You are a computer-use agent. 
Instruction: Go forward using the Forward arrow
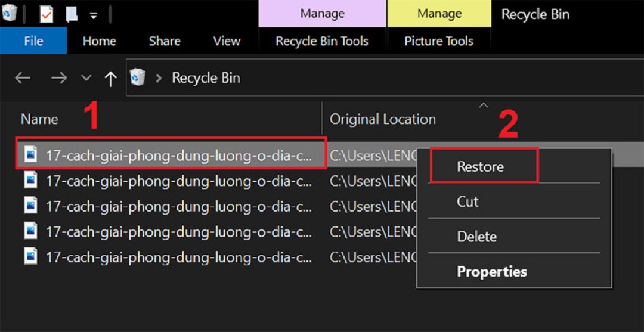point(58,78)
